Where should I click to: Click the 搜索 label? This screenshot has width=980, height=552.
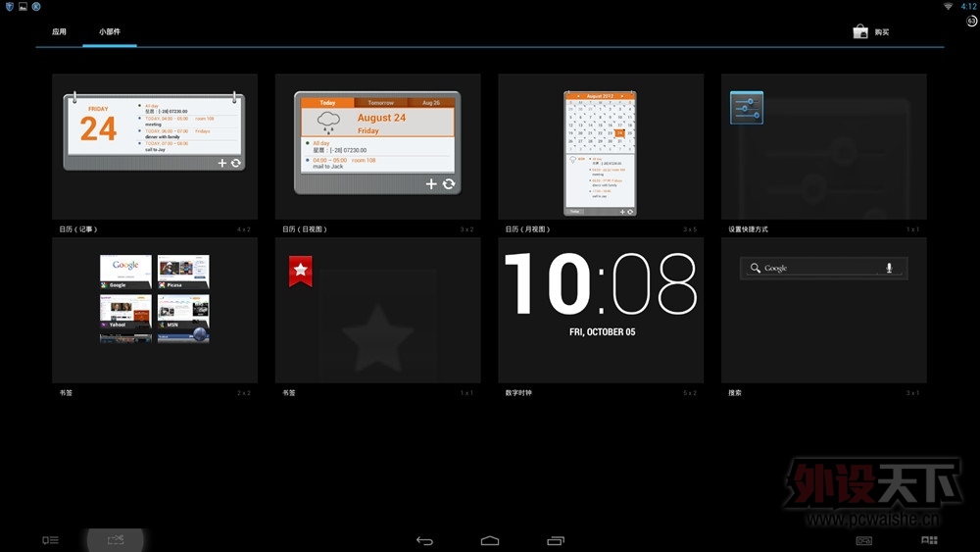735,393
